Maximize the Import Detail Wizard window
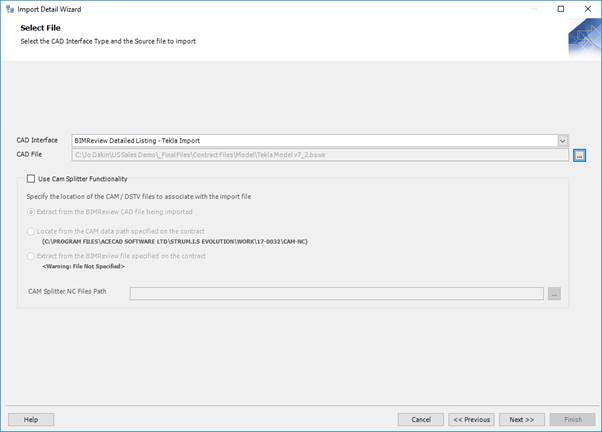Viewport: 602px width, 432px height. (x=560, y=9)
